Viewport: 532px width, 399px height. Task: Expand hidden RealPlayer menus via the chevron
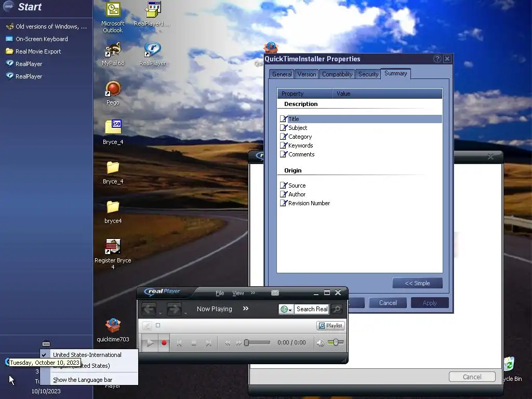click(x=253, y=293)
